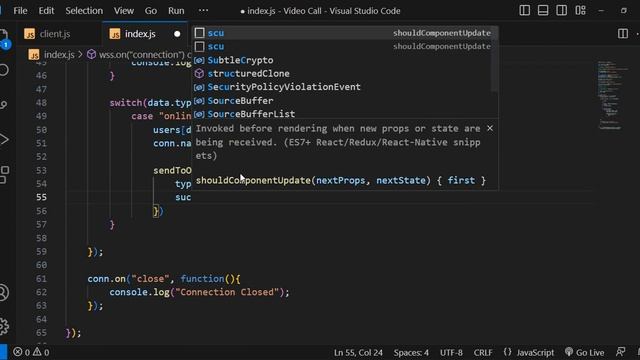Screen dimensions: 640x360
Task: Open Search in activity bar
Action: pos(4,70)
